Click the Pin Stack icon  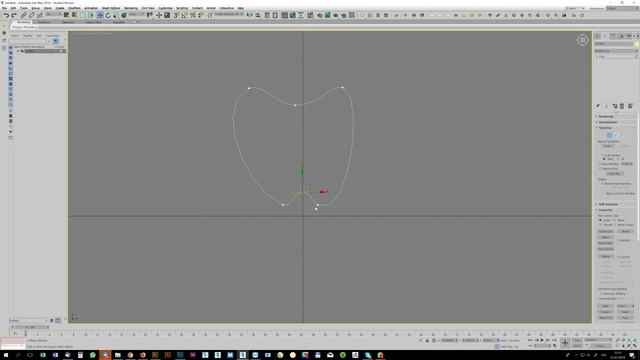pyautogui.click(x=598, y=106)
